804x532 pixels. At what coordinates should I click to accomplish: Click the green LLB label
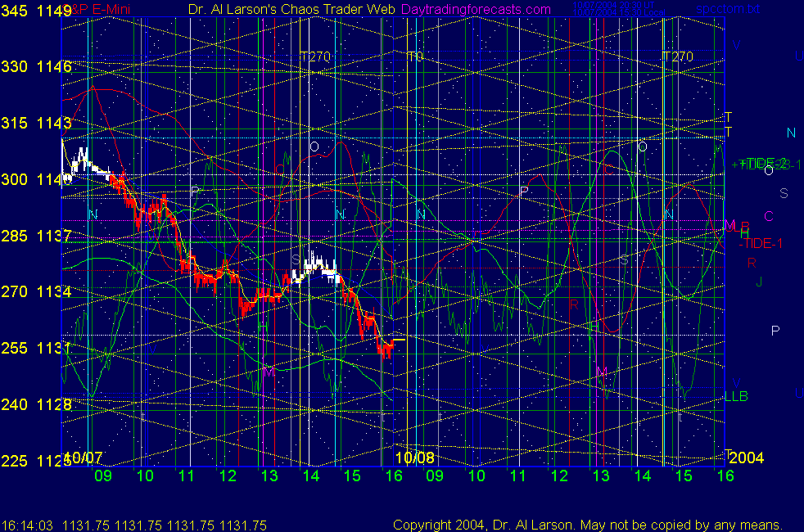[736, 396]
